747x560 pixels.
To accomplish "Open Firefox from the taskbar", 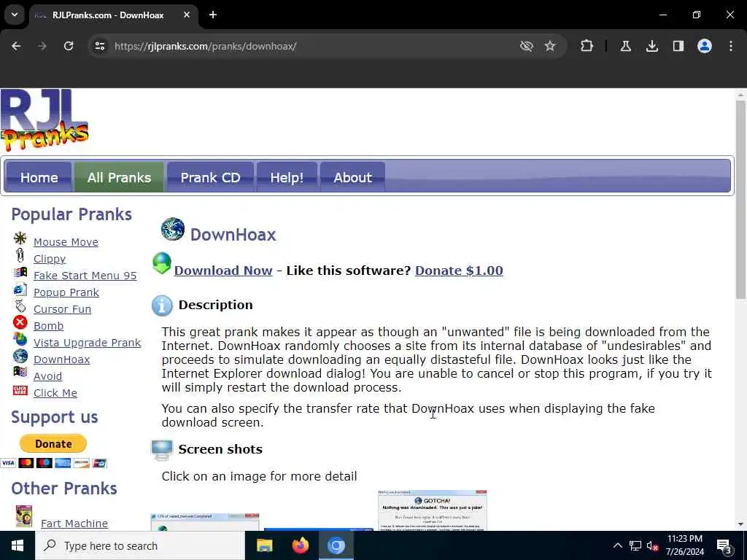I will click(300, 545).
